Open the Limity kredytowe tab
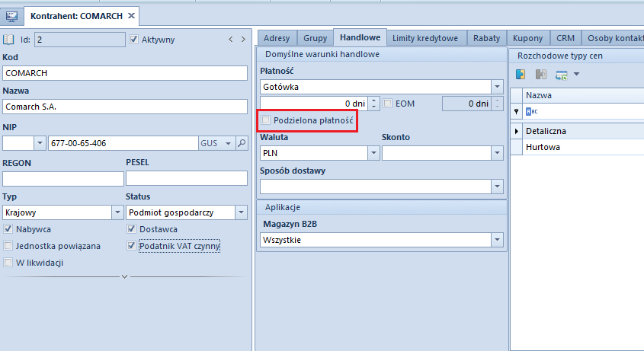The width and height of the screenshot is (644, 351). pyautogui.click(x=425, y=38)
